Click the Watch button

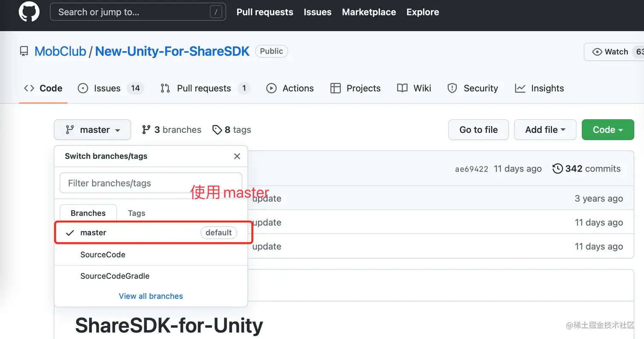pos(614,52)
